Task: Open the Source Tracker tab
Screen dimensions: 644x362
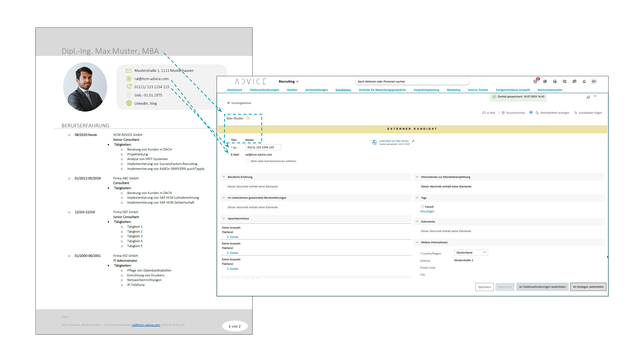Action: click(x=478, y=90)
